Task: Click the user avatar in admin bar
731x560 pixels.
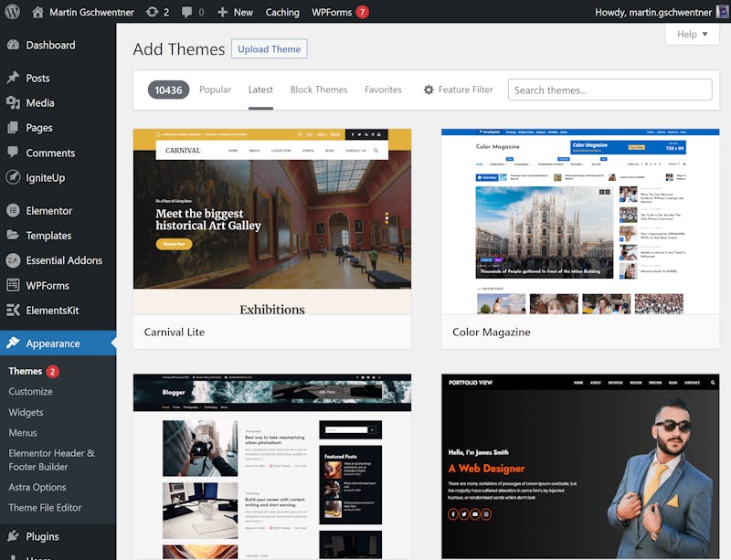Action: coord(722,12)
